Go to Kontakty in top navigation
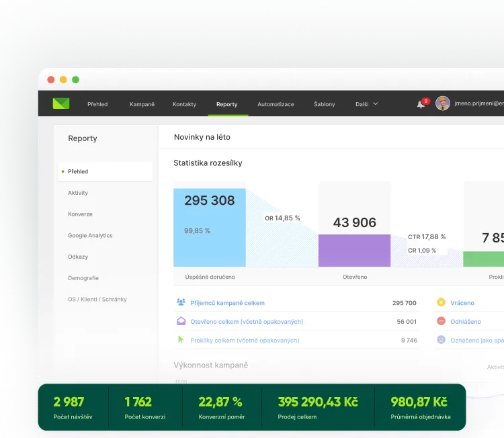504x438 pixels. tap(184, 104)
